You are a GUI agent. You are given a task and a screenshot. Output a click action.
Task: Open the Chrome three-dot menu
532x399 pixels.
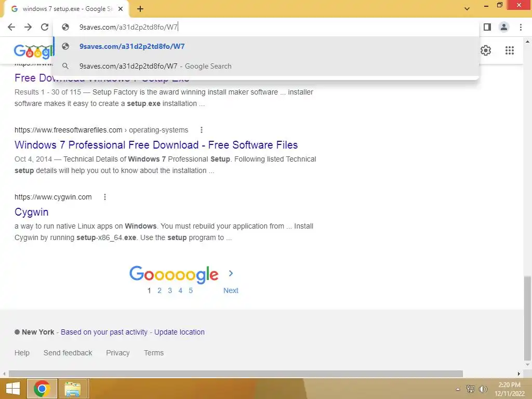521,27
